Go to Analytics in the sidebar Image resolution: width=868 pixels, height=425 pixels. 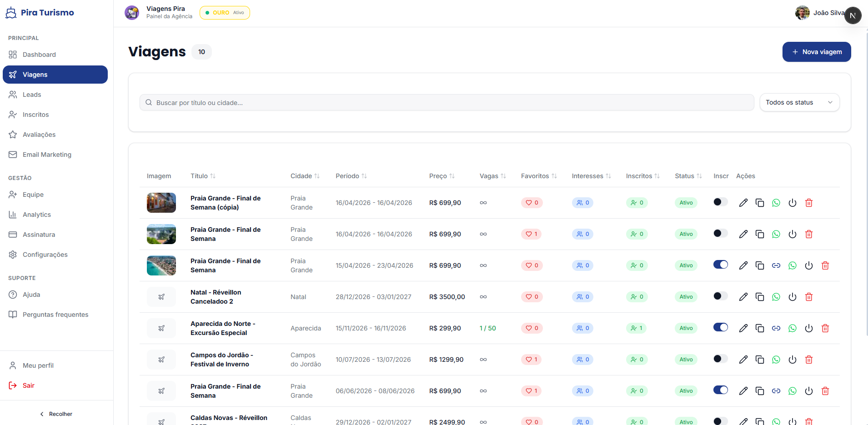pos(37,215)
